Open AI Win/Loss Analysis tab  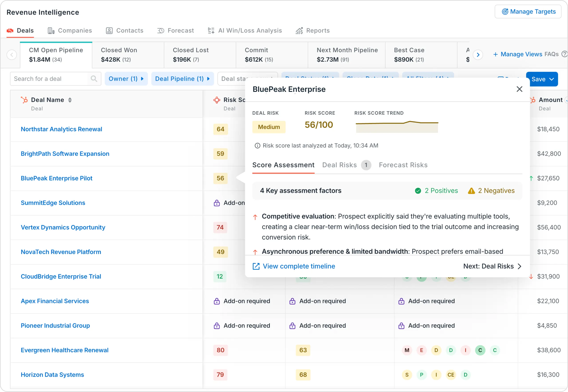tap(245, 30)
